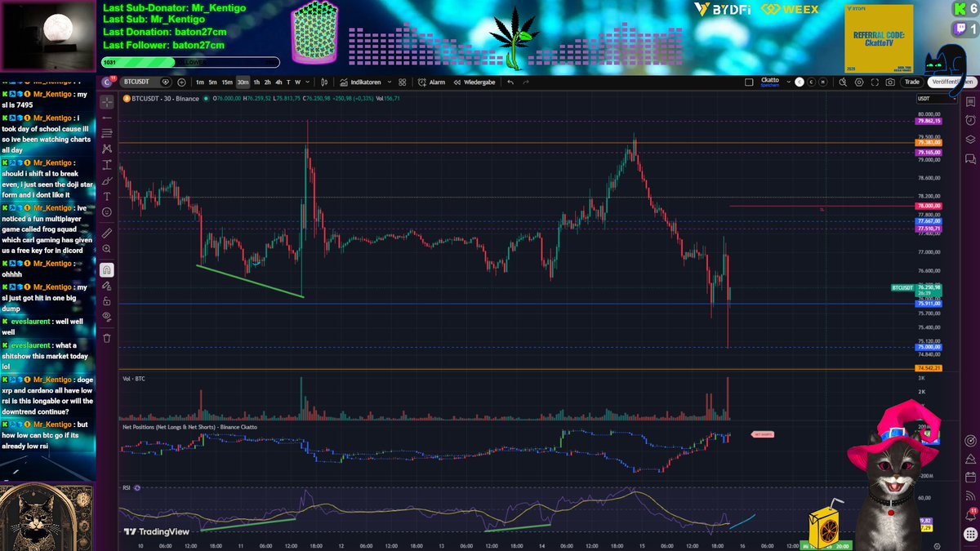This screenshot has width=980, height=551.
Task: Select the crosshair cursor tool
Action: click(107, 101)
